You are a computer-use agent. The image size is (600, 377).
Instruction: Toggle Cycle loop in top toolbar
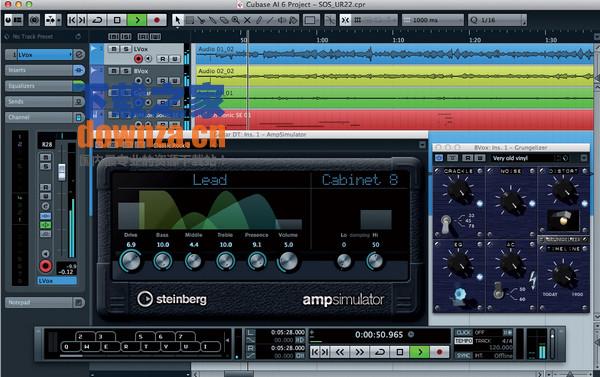pyautogui.click(x=98, y=20)
